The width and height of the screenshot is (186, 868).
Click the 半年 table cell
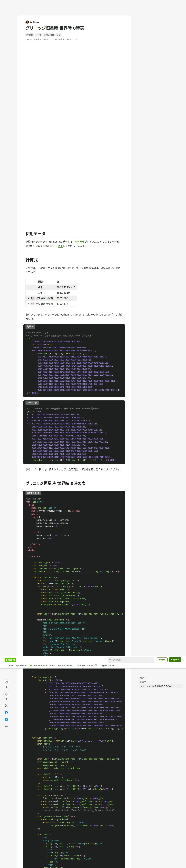tap(40, 287)
